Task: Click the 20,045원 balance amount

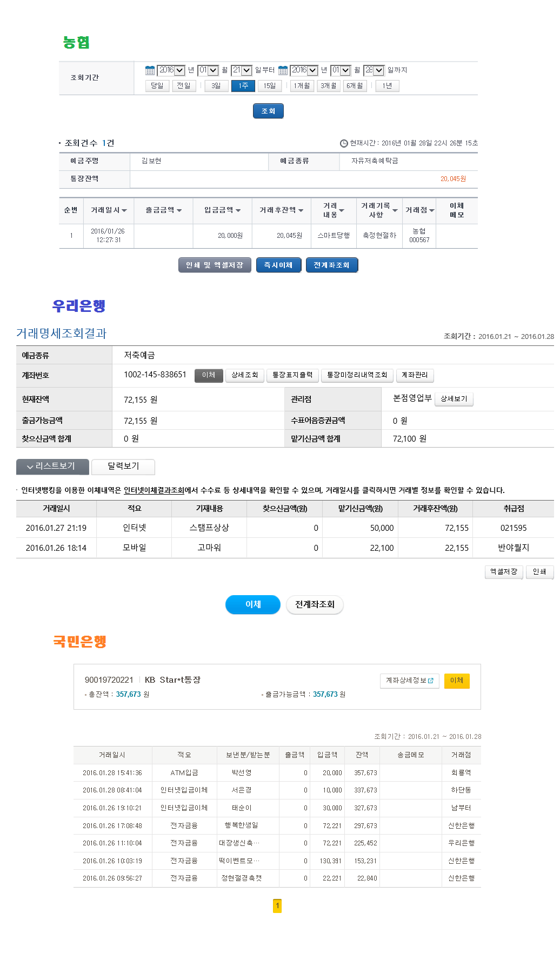Action: (453, 179)
